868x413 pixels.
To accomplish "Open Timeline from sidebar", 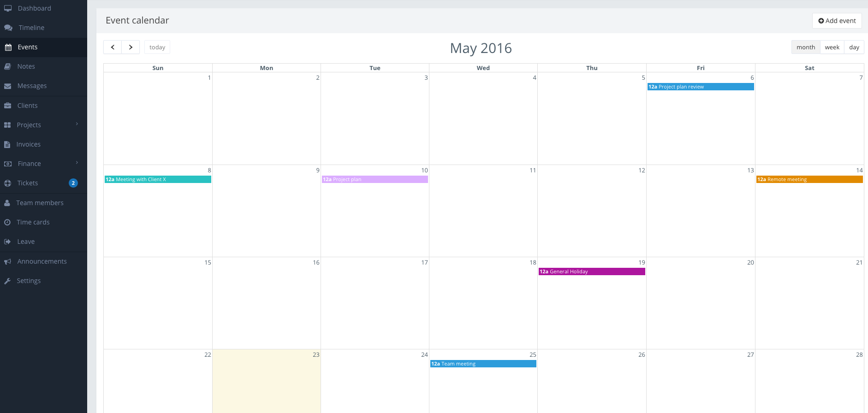I will 43,28.
